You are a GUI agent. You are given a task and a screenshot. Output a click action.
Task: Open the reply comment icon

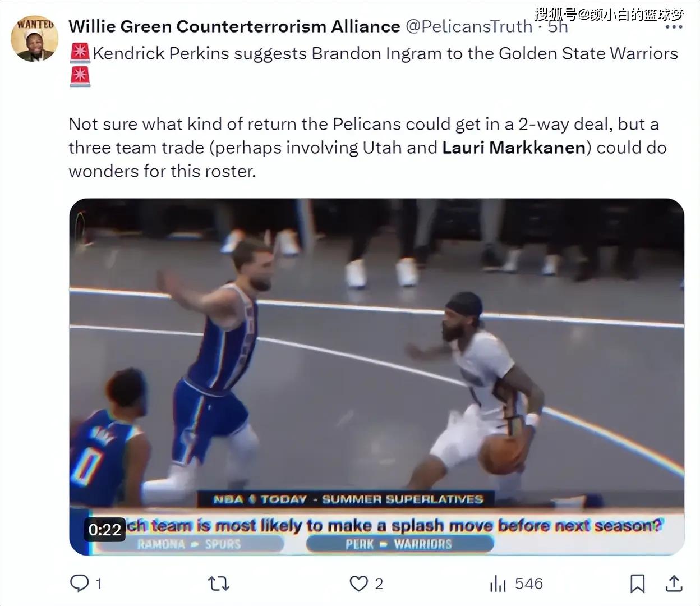pos(79,584)
